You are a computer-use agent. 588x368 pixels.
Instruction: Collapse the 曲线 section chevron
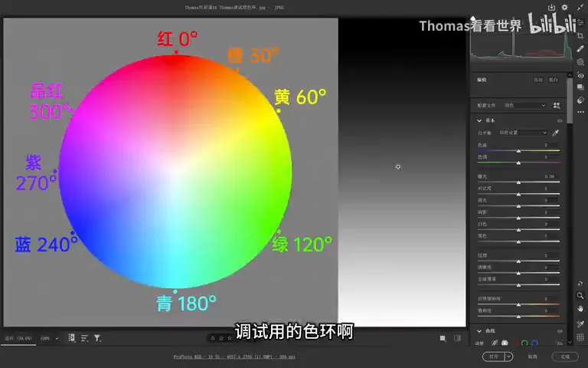pos(479,331)
